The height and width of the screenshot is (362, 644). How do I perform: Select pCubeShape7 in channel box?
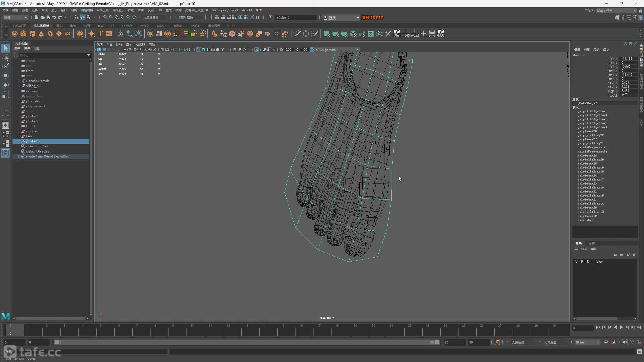[587, 103]
